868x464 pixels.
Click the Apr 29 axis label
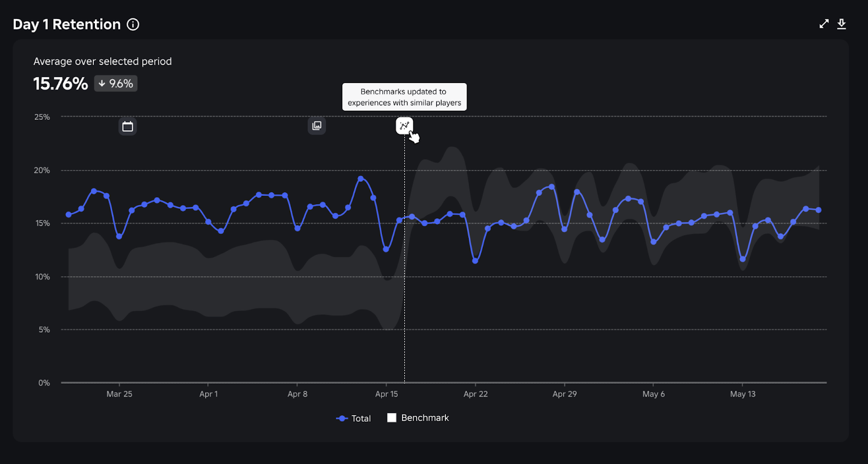(564, 394)
